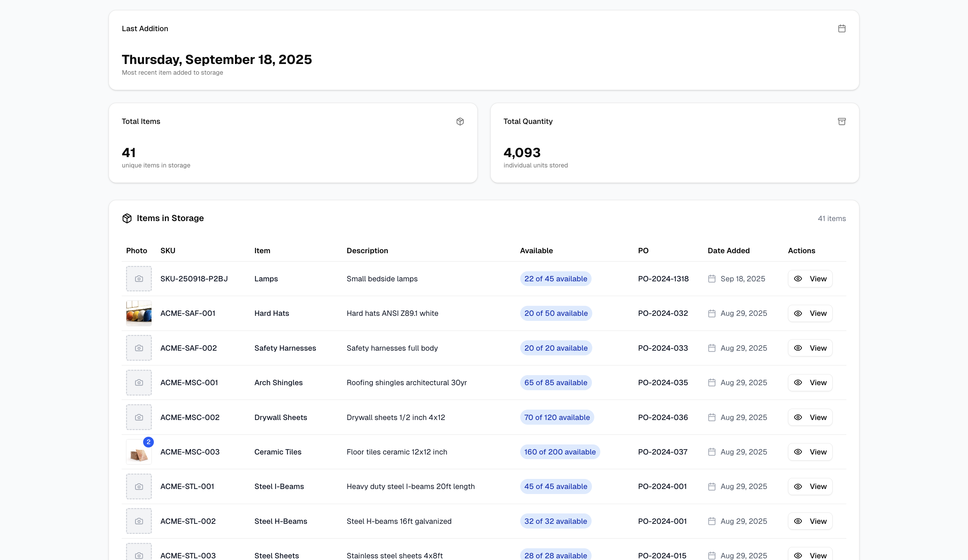
Task: Click the Date Added column header
Action: tap(728, 250)
